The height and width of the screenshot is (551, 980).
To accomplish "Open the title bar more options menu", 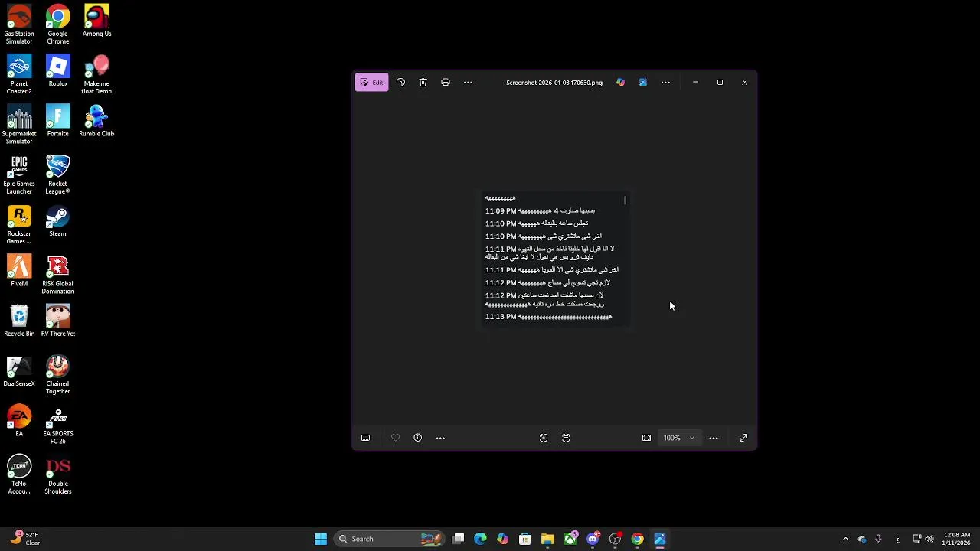I will coord(665,82).
